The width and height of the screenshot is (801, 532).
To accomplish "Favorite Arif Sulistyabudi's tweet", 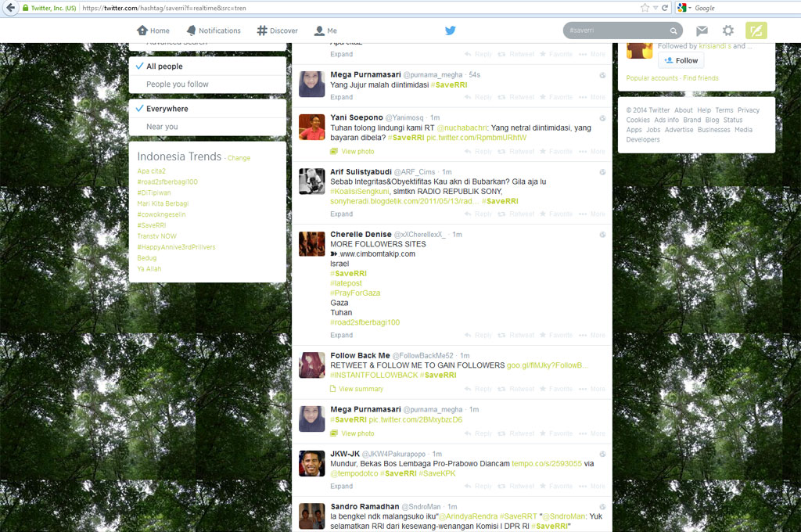I will 556,214.
